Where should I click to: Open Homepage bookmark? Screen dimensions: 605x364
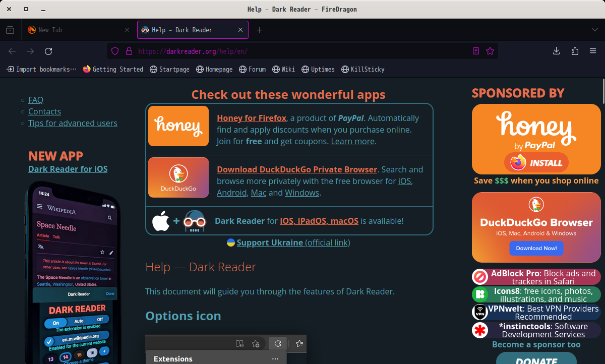(214, 69)
